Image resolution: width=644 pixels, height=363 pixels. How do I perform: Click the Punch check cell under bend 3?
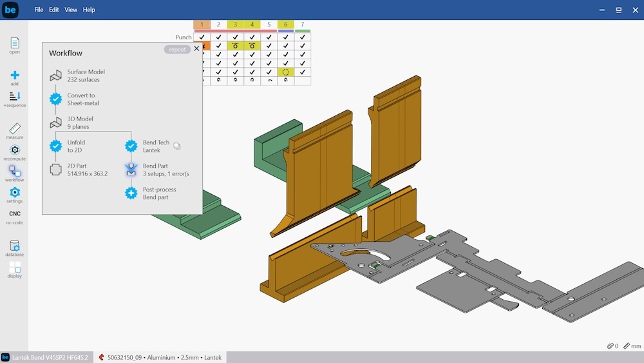[235, 37]
